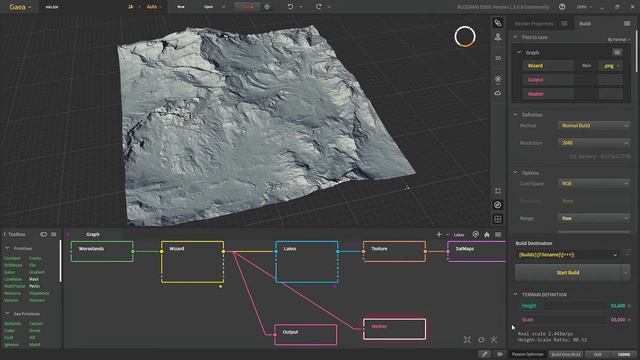Click the Open file button

[209, 7]
